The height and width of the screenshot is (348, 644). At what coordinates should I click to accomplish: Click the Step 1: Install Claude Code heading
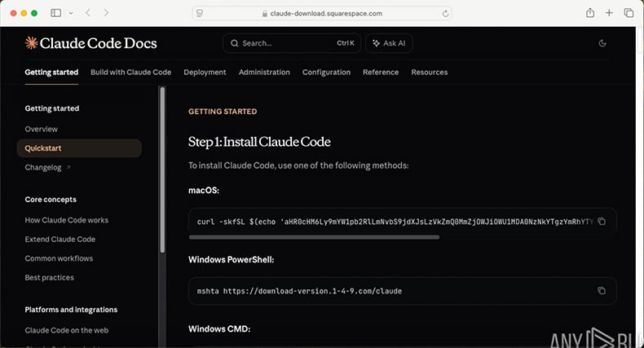pyautogui.click(x=259, y=142)
